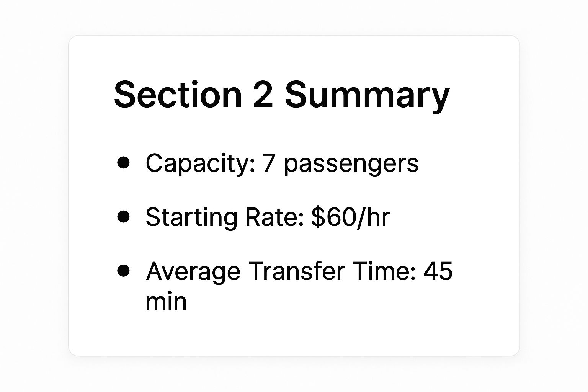
Task: Click the number "7" in the Capacity line
Action: [269, 163]
